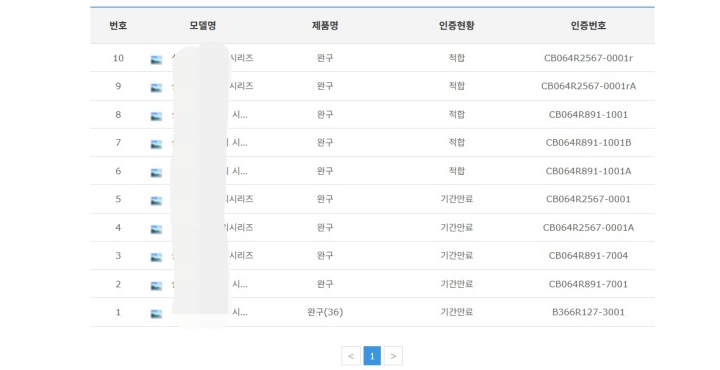Open the image icon in row 8

click(x=156, y=116)
